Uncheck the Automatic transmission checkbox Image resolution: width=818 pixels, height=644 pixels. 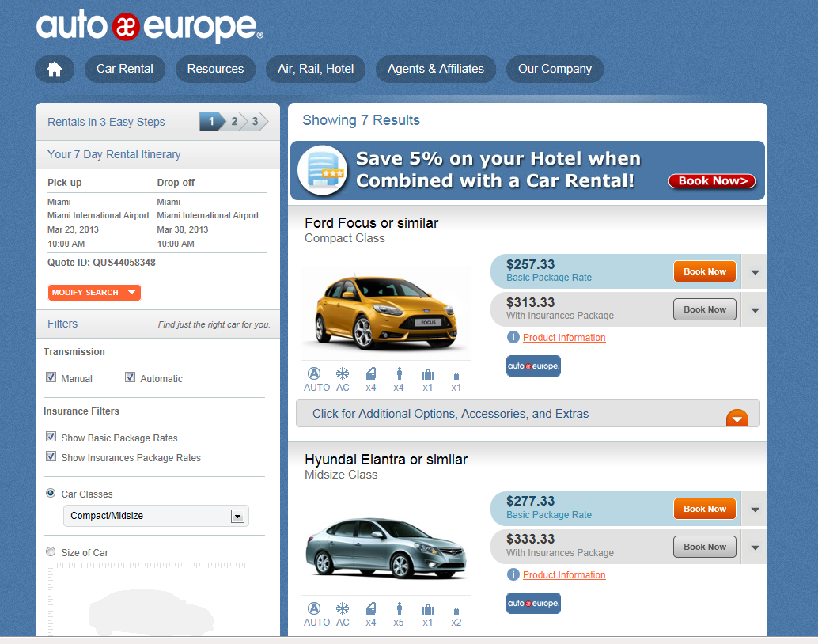click(130, 377)
